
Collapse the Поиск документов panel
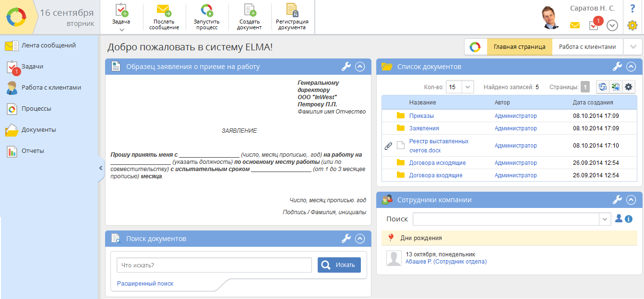(x=360, y=239)
